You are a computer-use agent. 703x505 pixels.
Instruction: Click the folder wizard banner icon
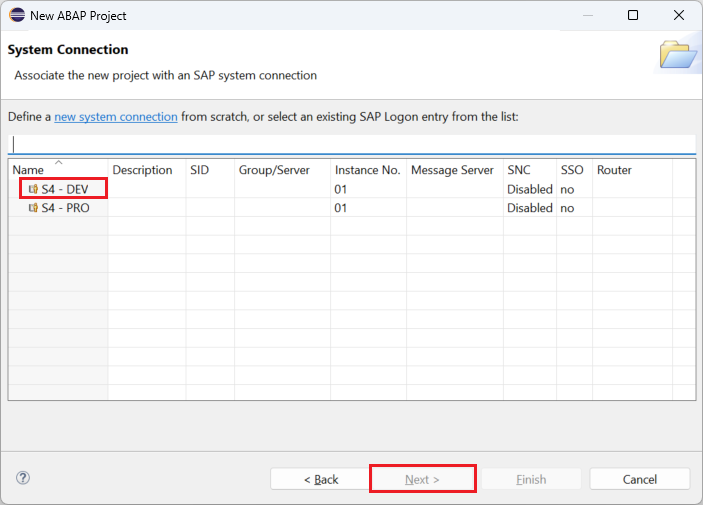click(678, 54)
